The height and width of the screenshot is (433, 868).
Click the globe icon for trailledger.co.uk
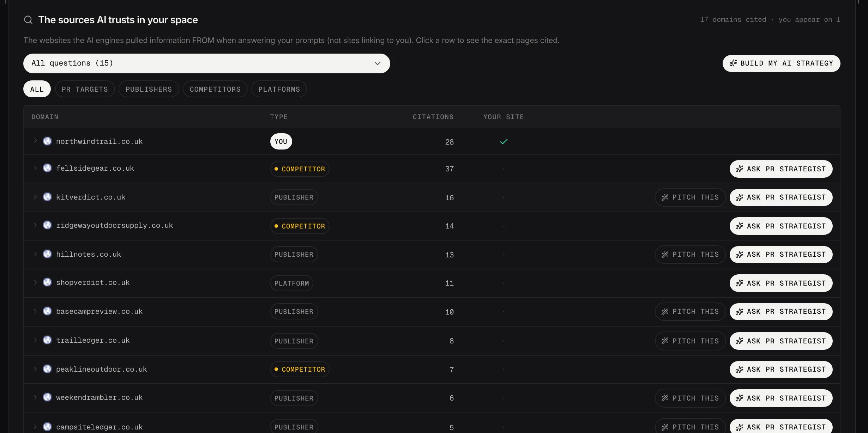click(x=47, y=340)
